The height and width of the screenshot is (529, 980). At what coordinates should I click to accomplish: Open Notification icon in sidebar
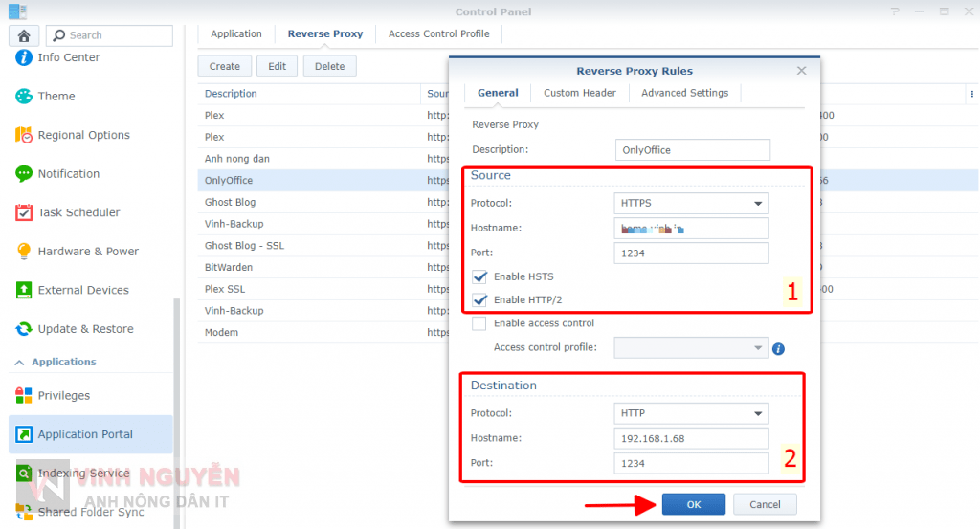[x=24, y=174]
